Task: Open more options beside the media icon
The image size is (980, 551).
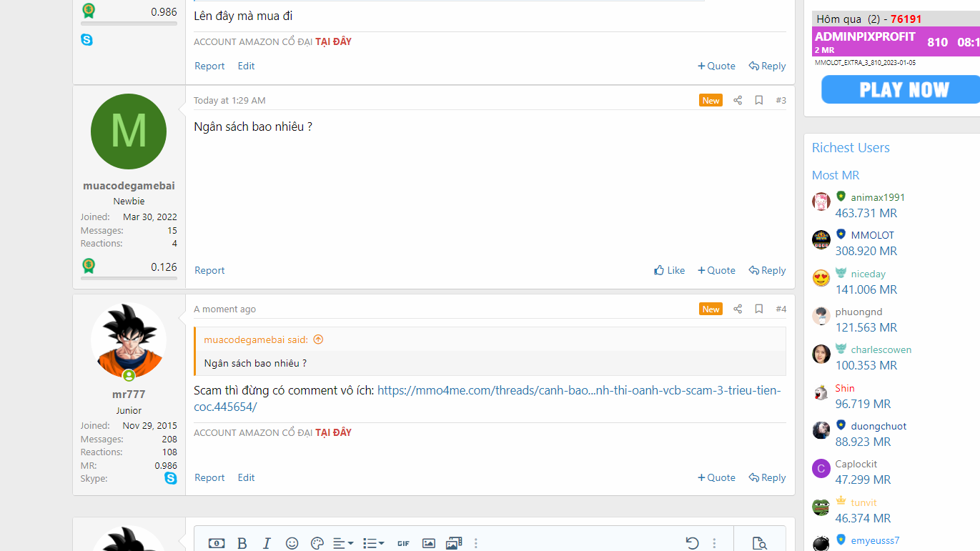Action: pos(476,543)
